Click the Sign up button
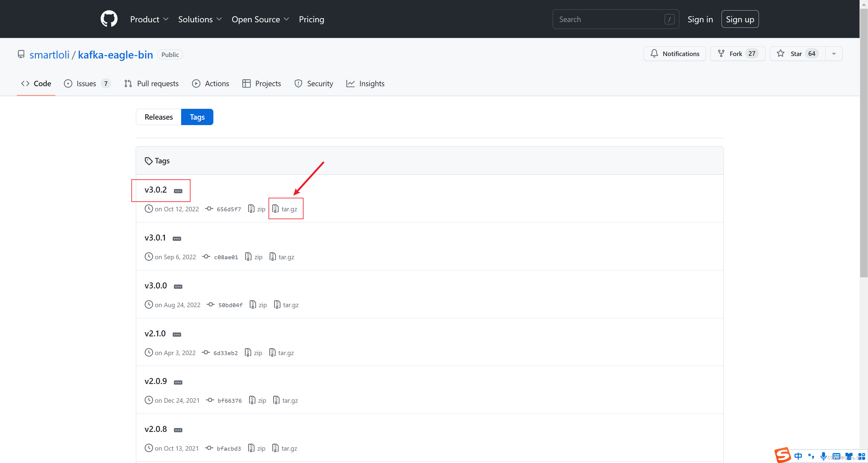 click(x=740, y=19)
